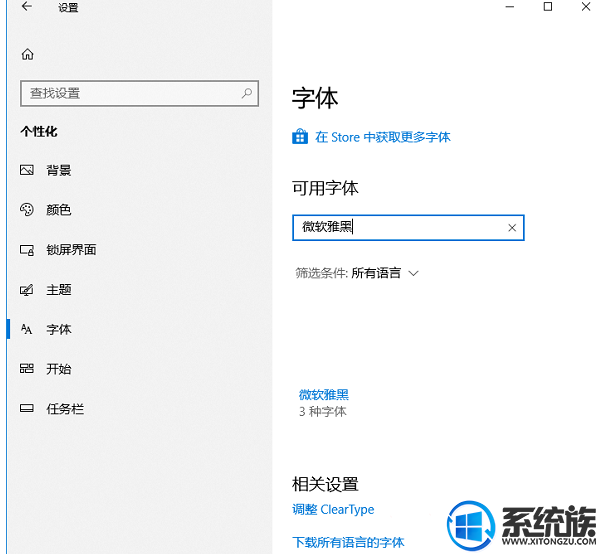Open download fonts for all languages link
Screen dimensions: 596x554
(x=348, y=542)
